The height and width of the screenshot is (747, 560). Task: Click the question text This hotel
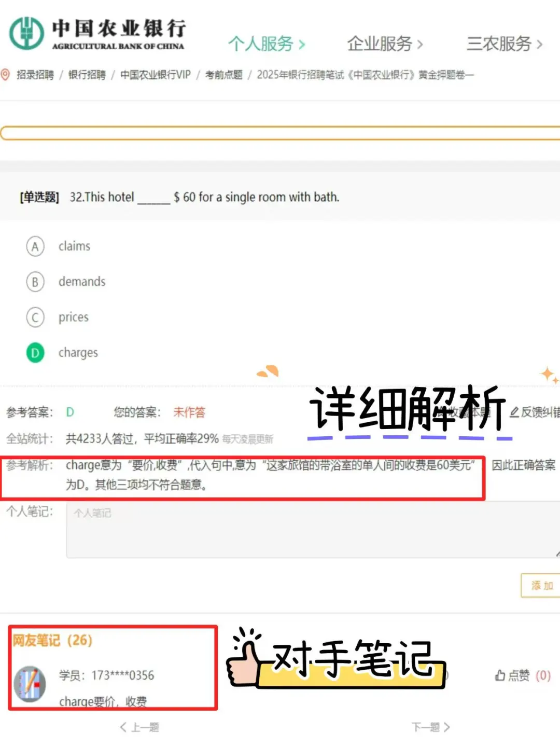[204, 197]
